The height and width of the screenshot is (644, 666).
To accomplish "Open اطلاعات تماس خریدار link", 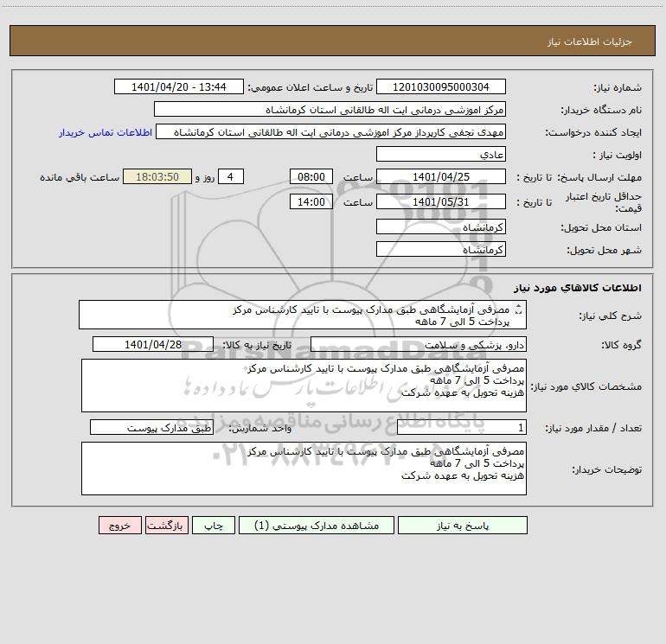I will pos(106,132).
